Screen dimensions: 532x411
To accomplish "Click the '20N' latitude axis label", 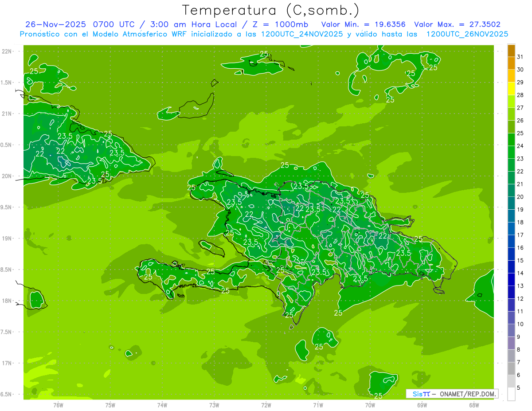I will [x=7, y=176].
